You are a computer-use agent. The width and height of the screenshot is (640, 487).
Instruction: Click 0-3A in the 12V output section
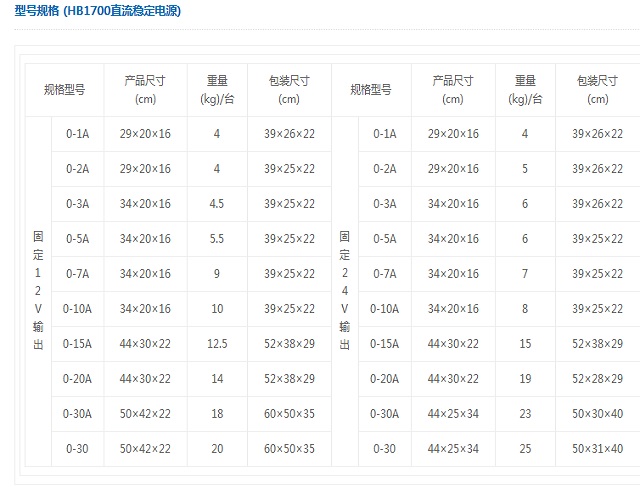click(78, 204)
